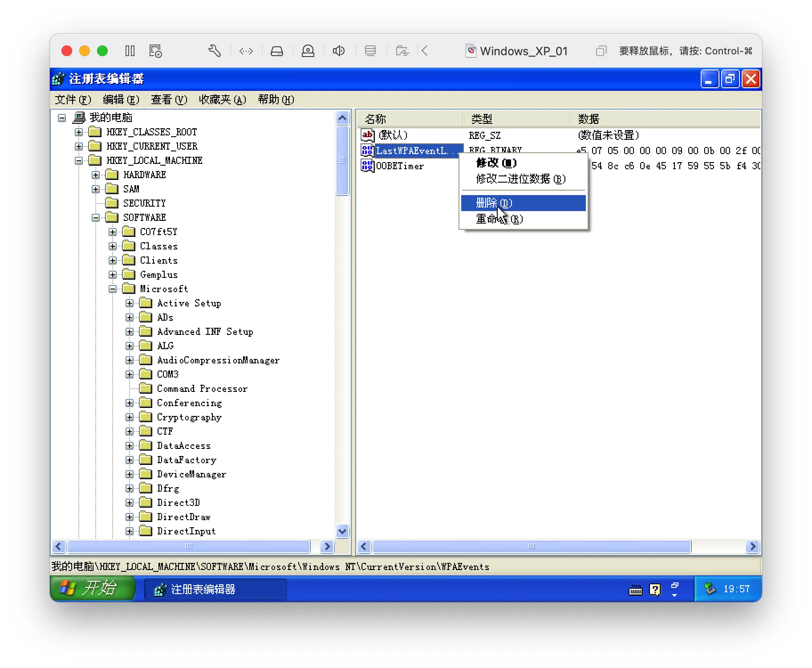Collapse the toolbar with the left chevron
The height and width of the screenshot is (668, 812).
point(425,51)
